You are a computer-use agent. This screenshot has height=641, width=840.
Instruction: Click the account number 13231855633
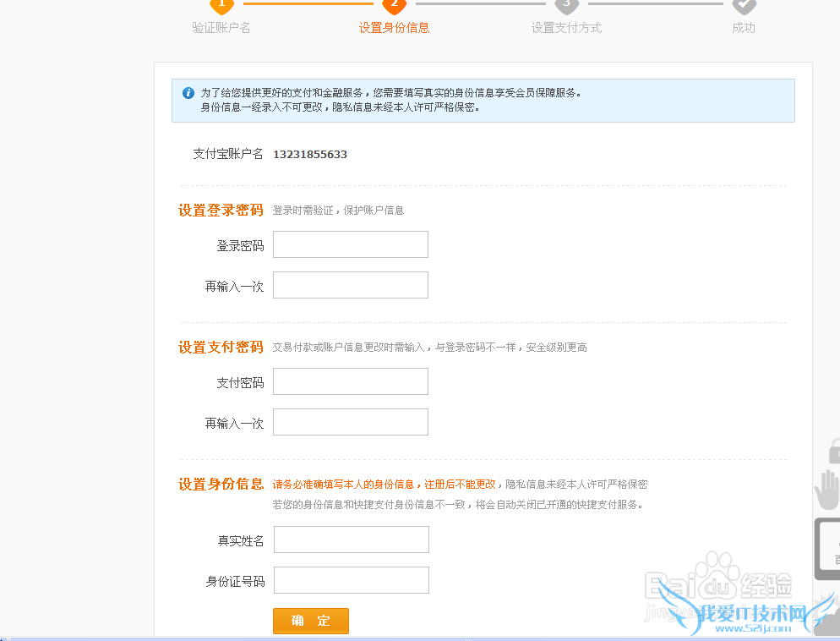click(x=310, y=155)
